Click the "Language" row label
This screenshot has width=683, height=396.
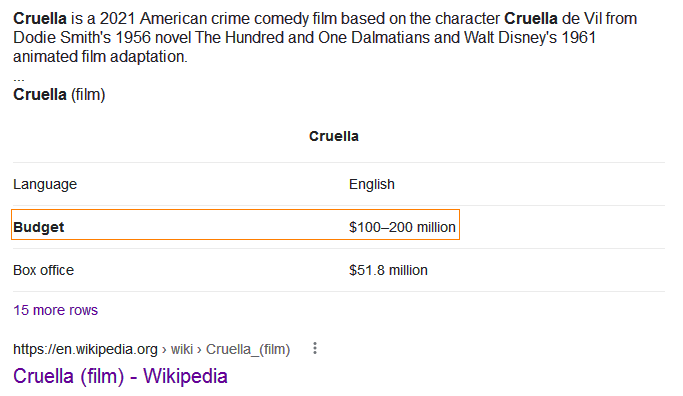tap(45, 184)
